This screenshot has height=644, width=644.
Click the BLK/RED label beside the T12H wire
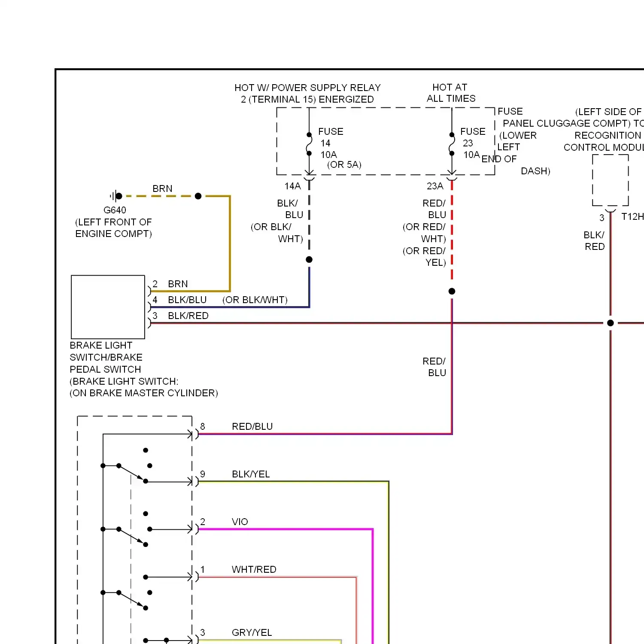[x=595, y=241]
